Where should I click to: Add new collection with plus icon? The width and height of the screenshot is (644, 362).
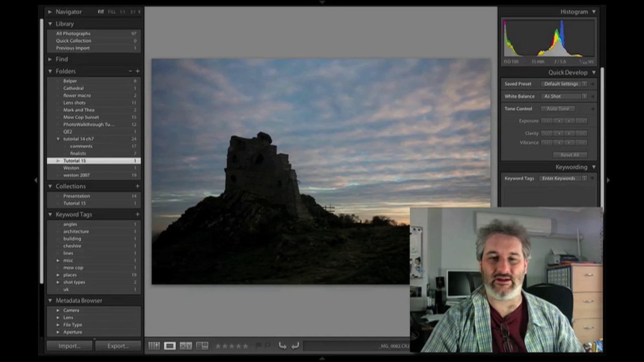coord(137,186)
